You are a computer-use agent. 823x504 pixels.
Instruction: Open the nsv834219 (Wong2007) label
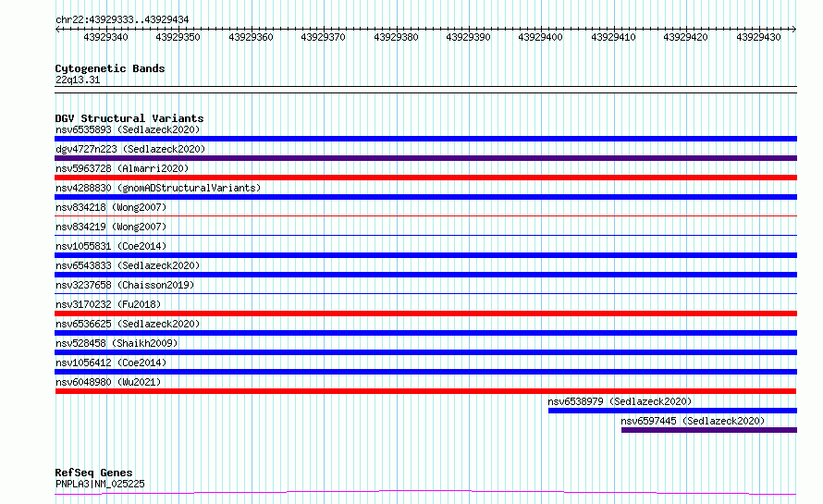tap(111, 227)
